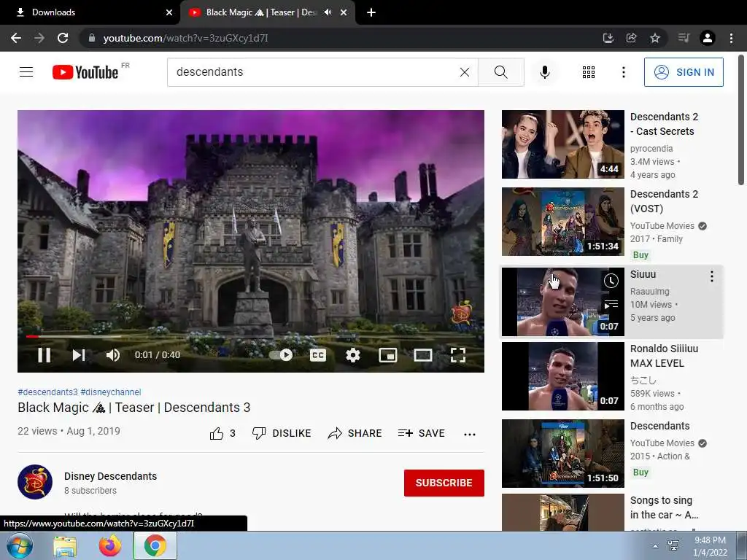The image size is (747, 560).
Task: Open Windows Explorer from taskbar
Action: point(65,546)
